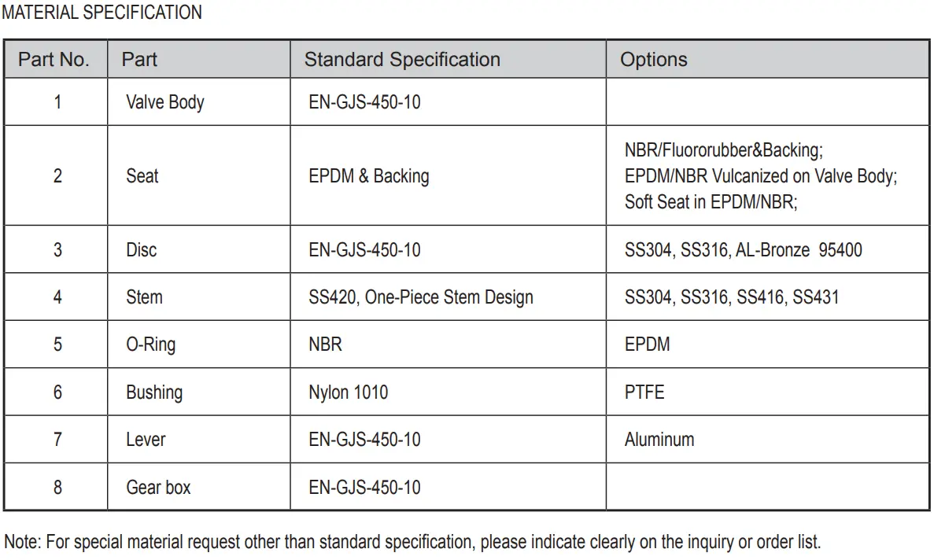Click the "Part No." column header

[54, 60]
